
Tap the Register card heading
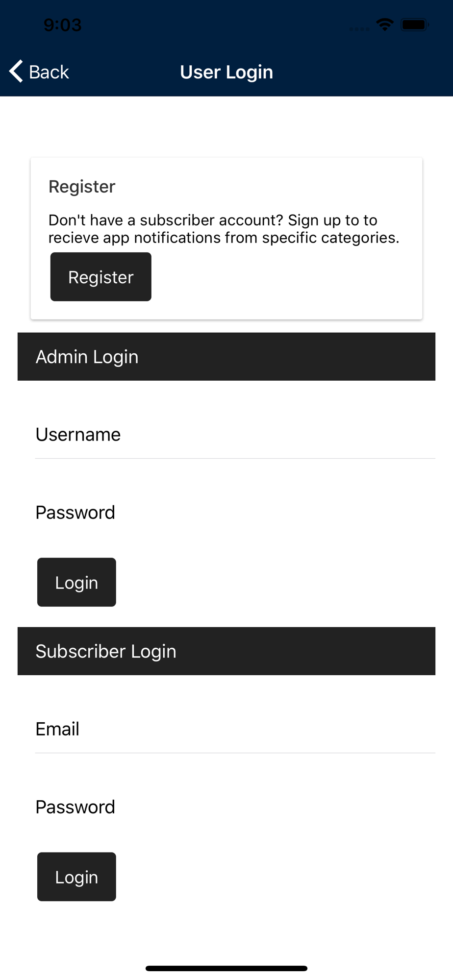tap(82, 187)
